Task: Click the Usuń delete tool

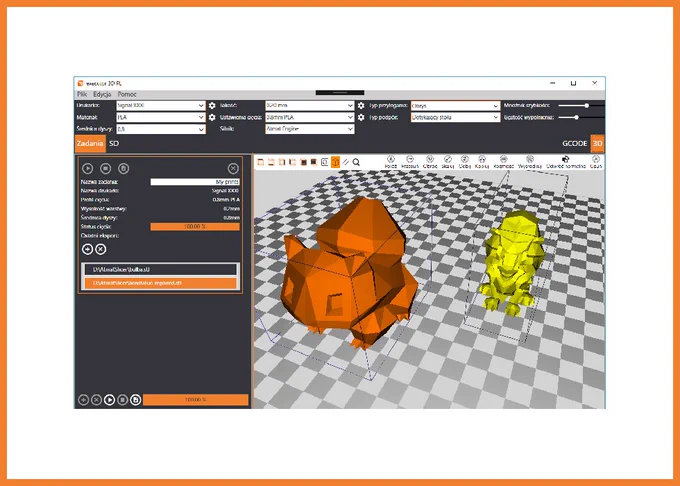Action: (x=596, y=162)
